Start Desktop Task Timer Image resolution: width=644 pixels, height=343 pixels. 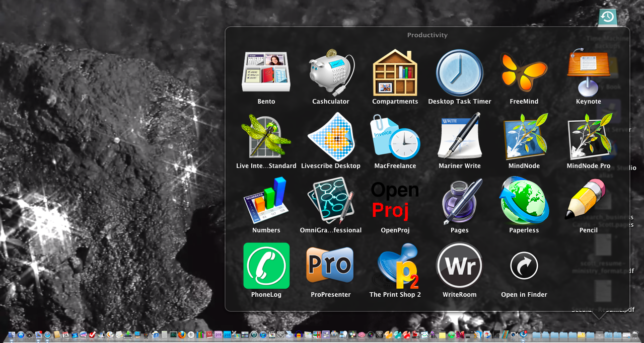point(460,72)
